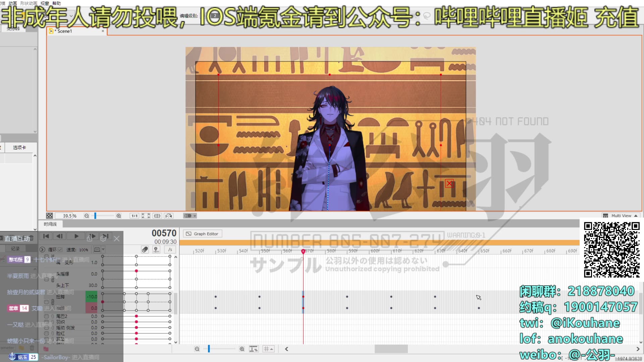Image resolution: width=644 pixels, height=362 pixels.
Task: Click the keyframe marker pin icon
Action: point(156,249)
